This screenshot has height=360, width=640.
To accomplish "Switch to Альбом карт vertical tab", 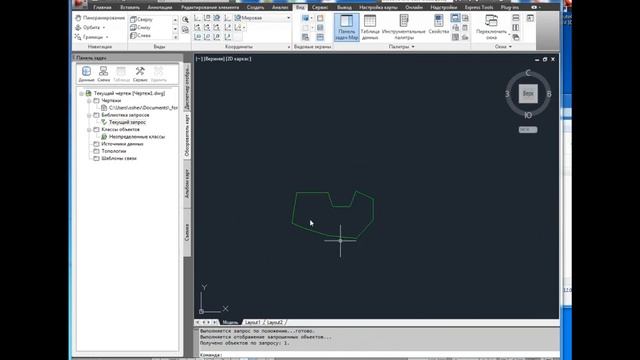I will pyautogui.click(x=187, y=184).
